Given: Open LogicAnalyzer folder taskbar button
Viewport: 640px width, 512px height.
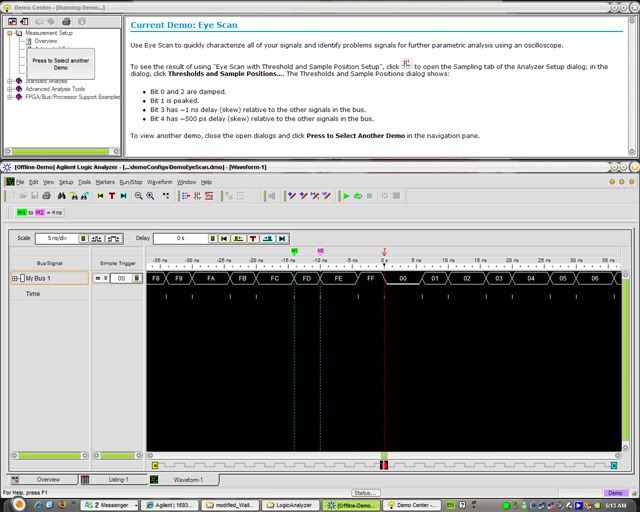Looking at the screenshot, I should click(x=290, y=505).
